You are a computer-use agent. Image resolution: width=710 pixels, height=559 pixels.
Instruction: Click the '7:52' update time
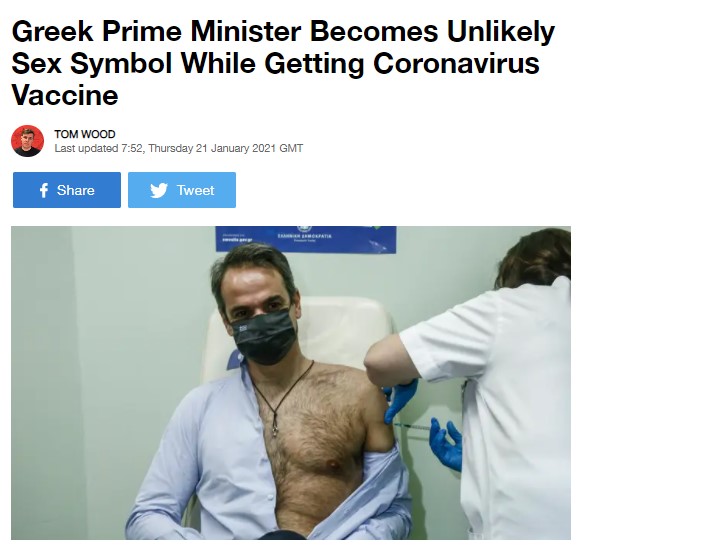pos(132,148)
